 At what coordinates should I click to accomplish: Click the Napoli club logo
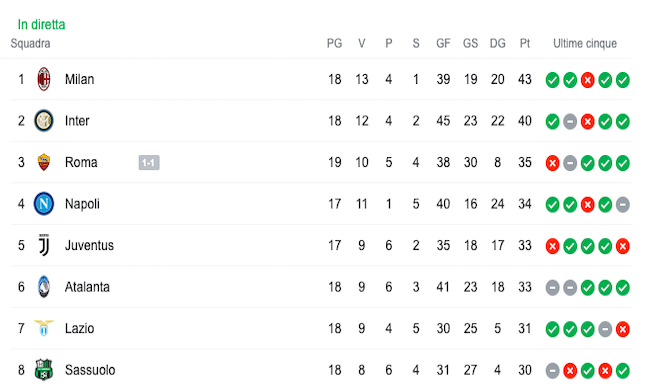coord(44,203)
